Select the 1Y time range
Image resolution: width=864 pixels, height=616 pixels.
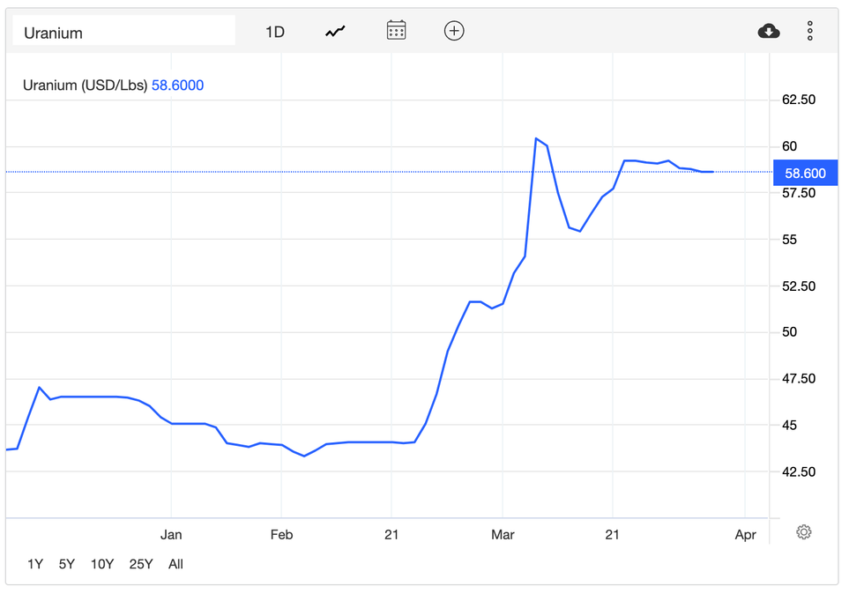click(35, 564)
